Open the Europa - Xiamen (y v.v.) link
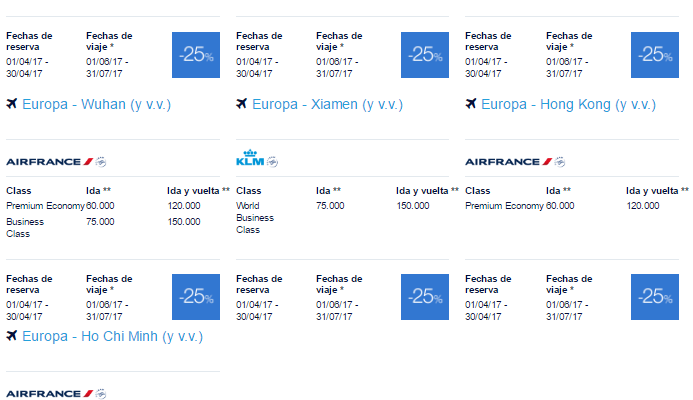693x400 pixels. 327,104
